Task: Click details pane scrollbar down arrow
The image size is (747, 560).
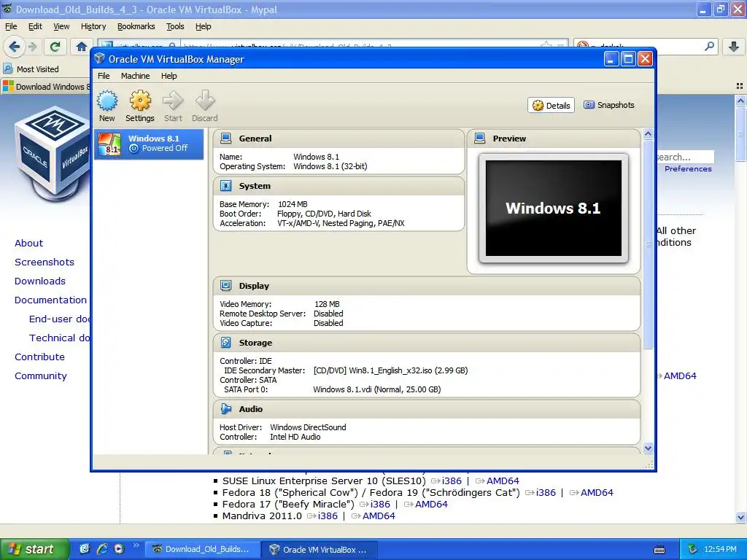Action: pyautogui.click(x=648, y=448)
